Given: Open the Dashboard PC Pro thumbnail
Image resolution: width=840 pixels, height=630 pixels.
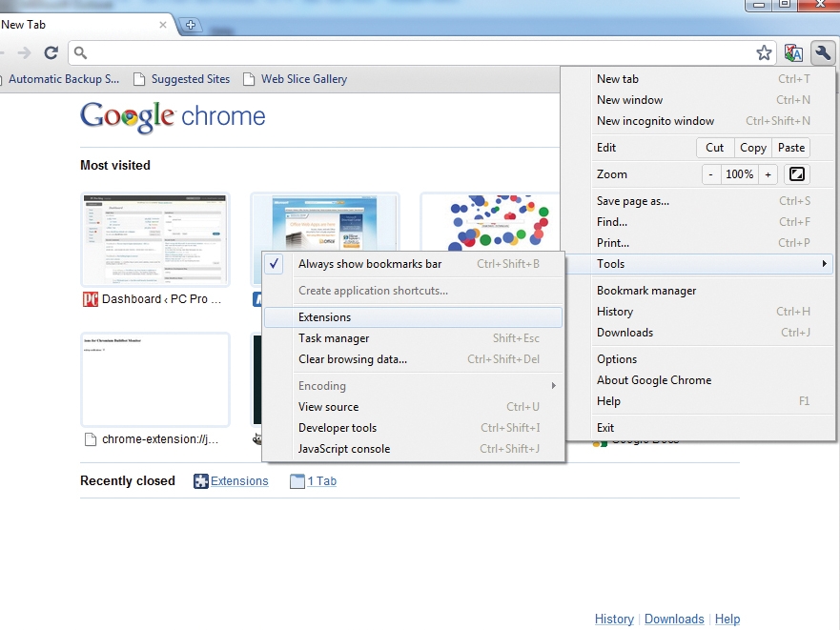Looking at the screenshot, I should pyautogui.click(x=155, y=239).
